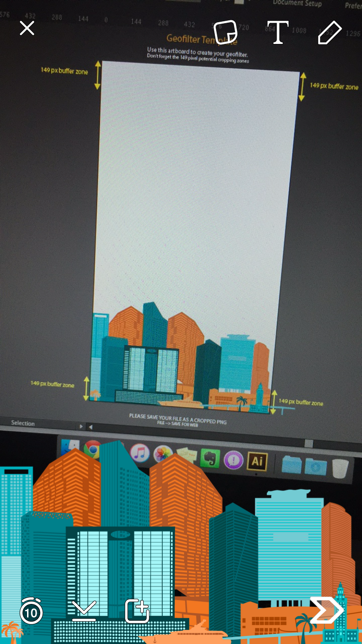Add the snap to My Story
Image resolution: width=362 pixels, height=644 pixels.
click(x=137, y=611)
